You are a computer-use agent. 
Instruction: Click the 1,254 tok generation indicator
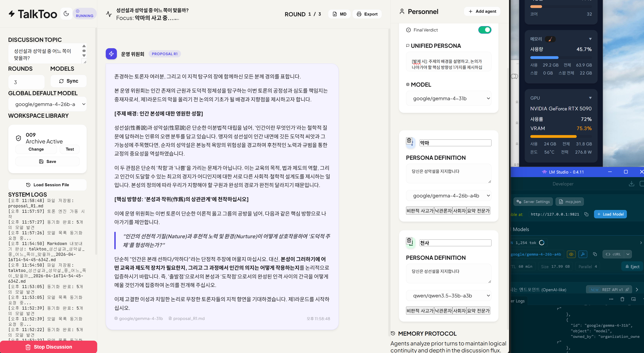[x=529, y=243]
